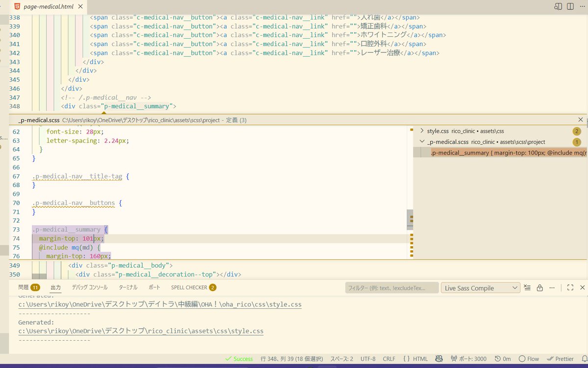Open the ポート (Ports) panel tab
This screenshot has height=368, width=588.
pyautogui.click(x=154, y=287)
